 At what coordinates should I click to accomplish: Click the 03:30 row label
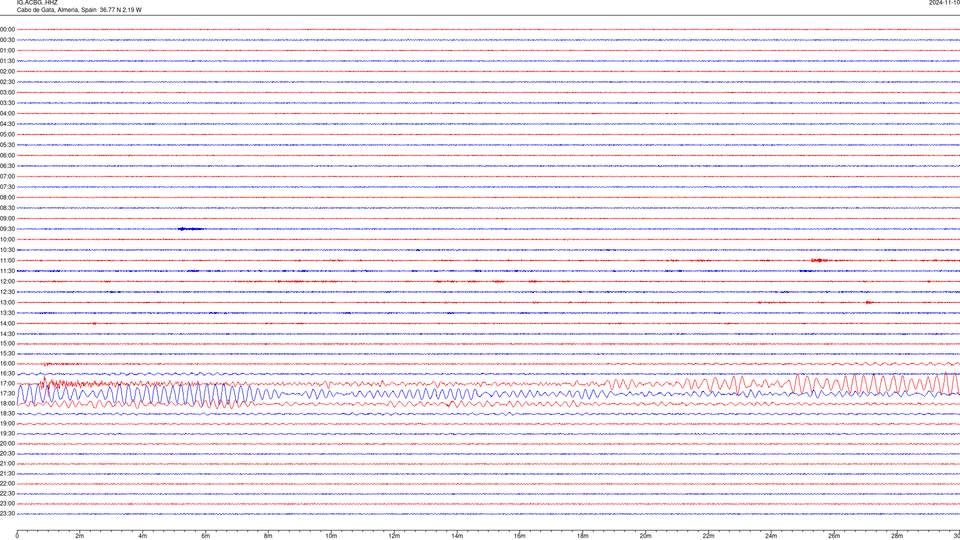[7, 103]
